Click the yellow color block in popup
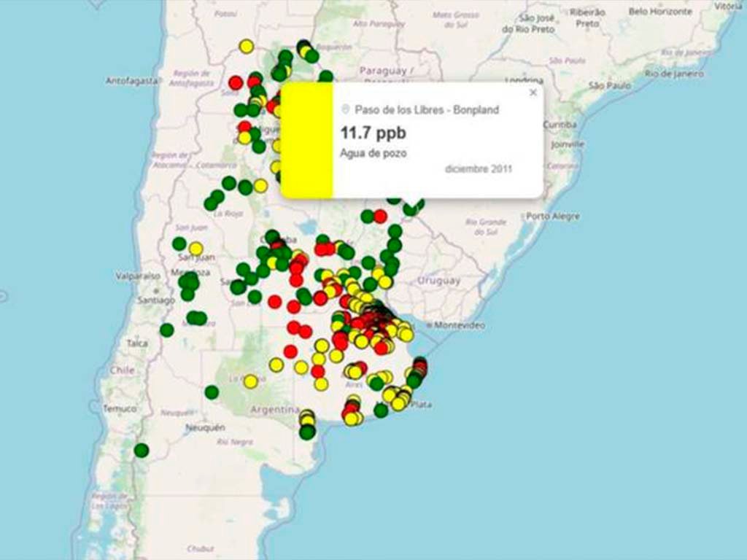The width and height of the screenshot is (747, 560). tap(306, 139)
